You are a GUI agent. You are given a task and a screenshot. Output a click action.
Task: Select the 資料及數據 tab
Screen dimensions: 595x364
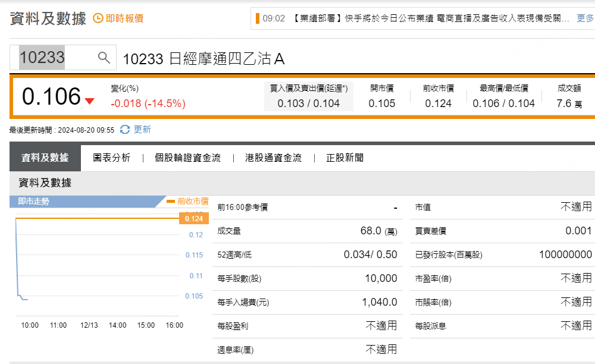coord(45,158)
